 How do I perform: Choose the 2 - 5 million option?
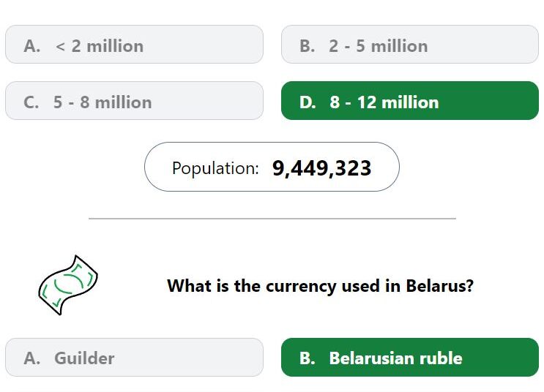click(x=410, y=45)
